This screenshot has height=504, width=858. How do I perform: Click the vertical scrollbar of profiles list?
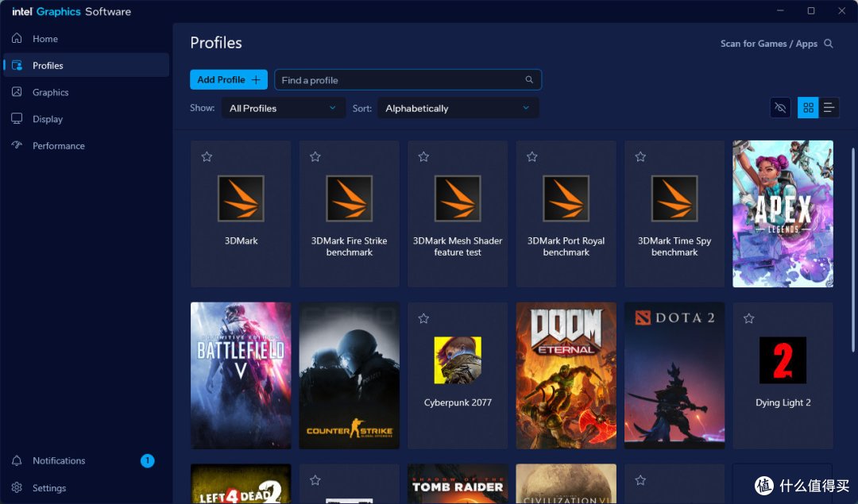click(852, 250)
